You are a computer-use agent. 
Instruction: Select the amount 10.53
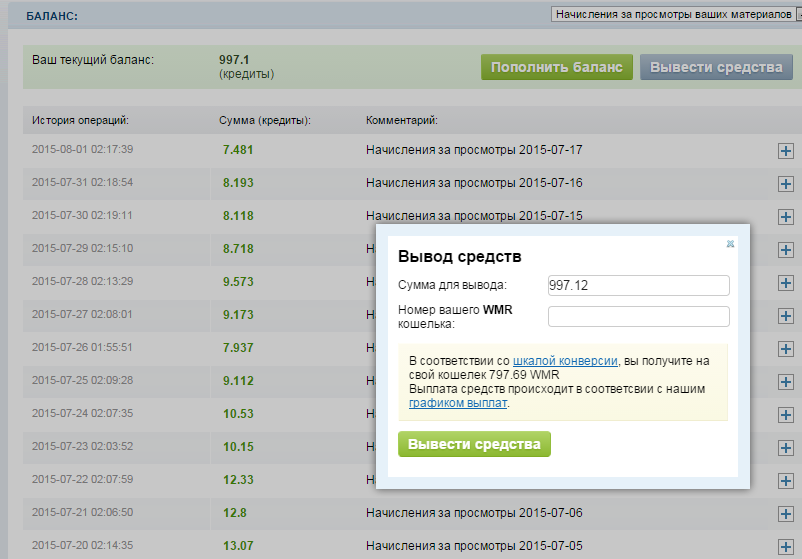[x=238, y=414]
